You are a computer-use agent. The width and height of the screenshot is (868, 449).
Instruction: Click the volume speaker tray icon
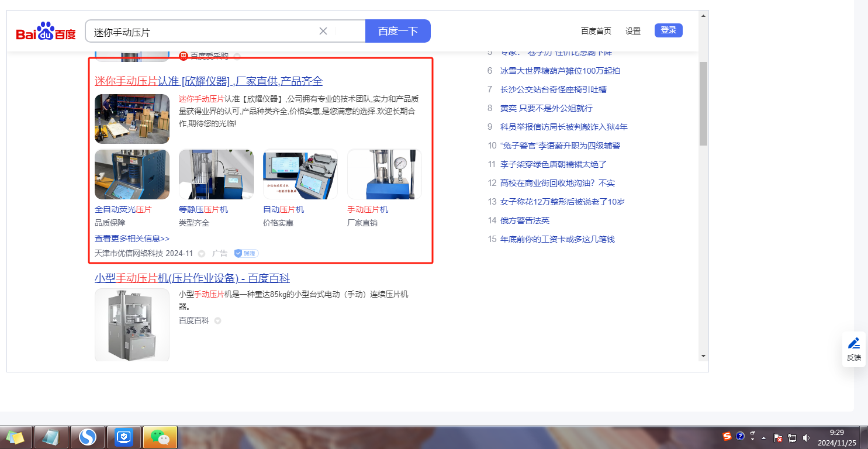tap(807, 437)
